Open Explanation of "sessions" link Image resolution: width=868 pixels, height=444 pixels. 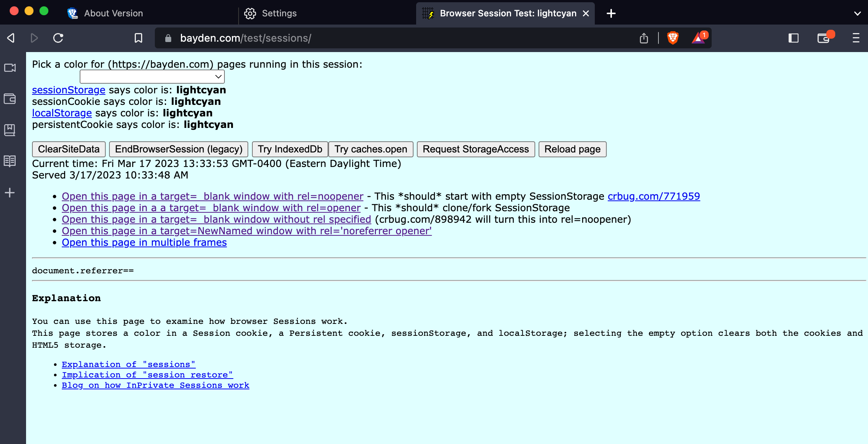point(128,364)
